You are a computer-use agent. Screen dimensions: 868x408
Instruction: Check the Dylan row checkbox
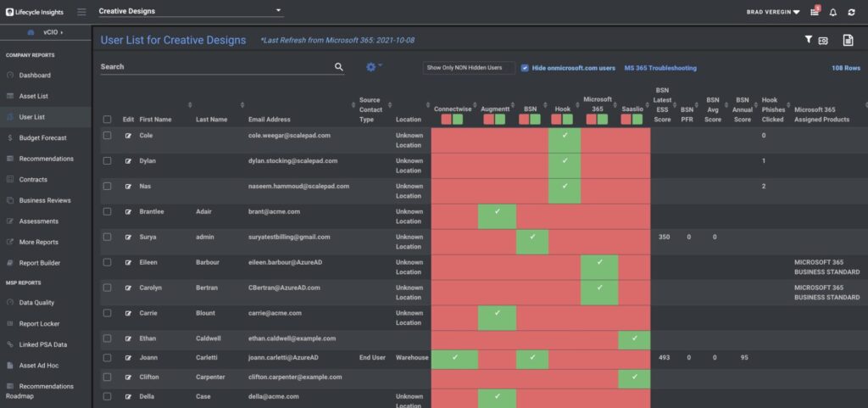108,161
